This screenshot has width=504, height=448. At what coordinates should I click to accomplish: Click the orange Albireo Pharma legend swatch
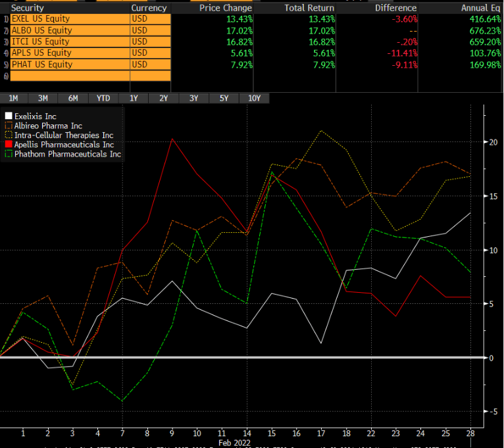9,126
